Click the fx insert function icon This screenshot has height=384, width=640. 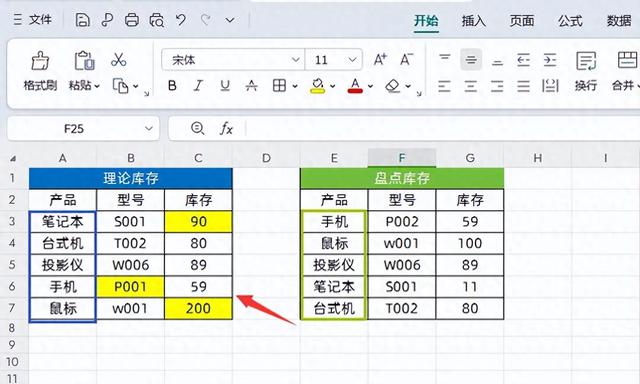coord(226,129)
